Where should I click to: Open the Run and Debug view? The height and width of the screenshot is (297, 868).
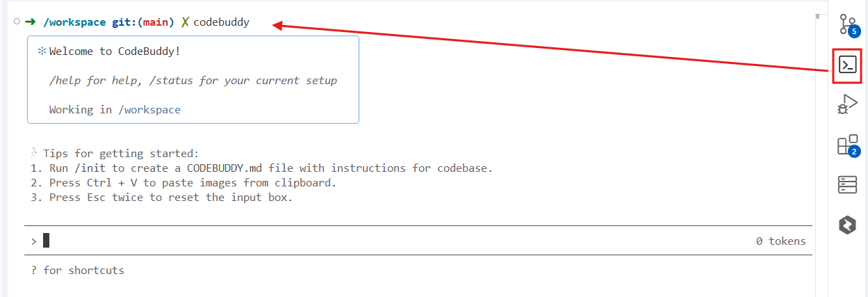(847, 105)
